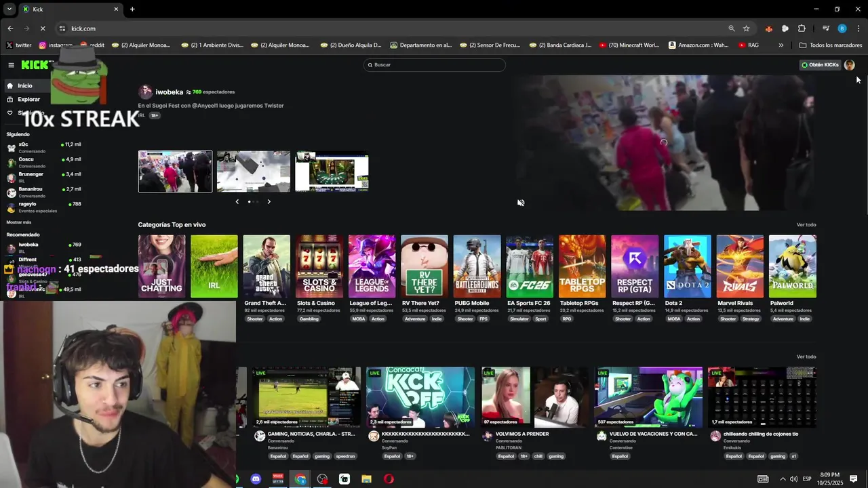Open the Chrome extensions puzzle icon
This screenshot has width=868, height=488.
(x=802, y=28)
